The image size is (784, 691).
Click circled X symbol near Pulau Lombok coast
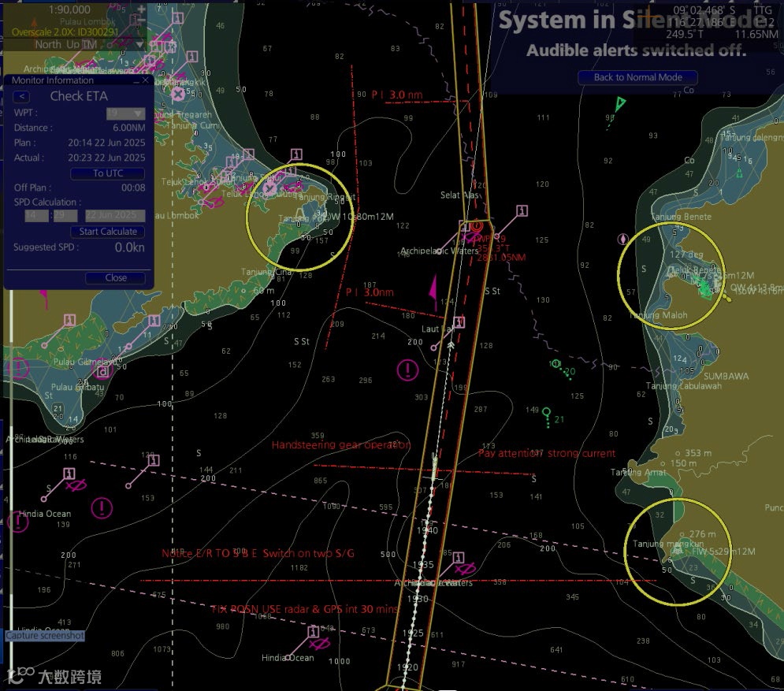click(177, 94)
